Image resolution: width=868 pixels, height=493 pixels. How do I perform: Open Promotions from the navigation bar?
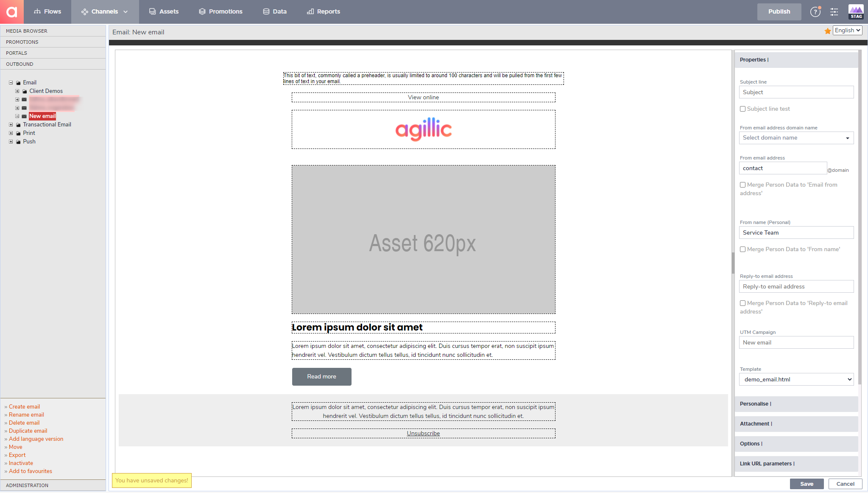[202, 11]
